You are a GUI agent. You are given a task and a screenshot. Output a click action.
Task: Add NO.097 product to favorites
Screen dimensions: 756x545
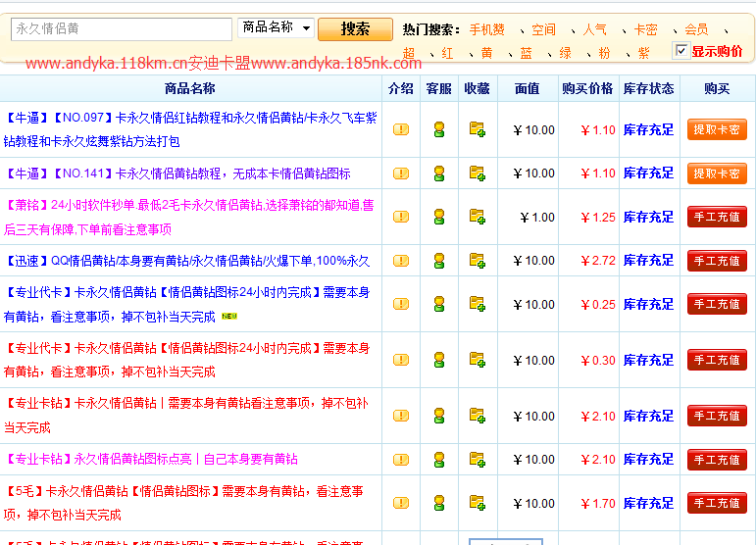(x=478, y=129)
